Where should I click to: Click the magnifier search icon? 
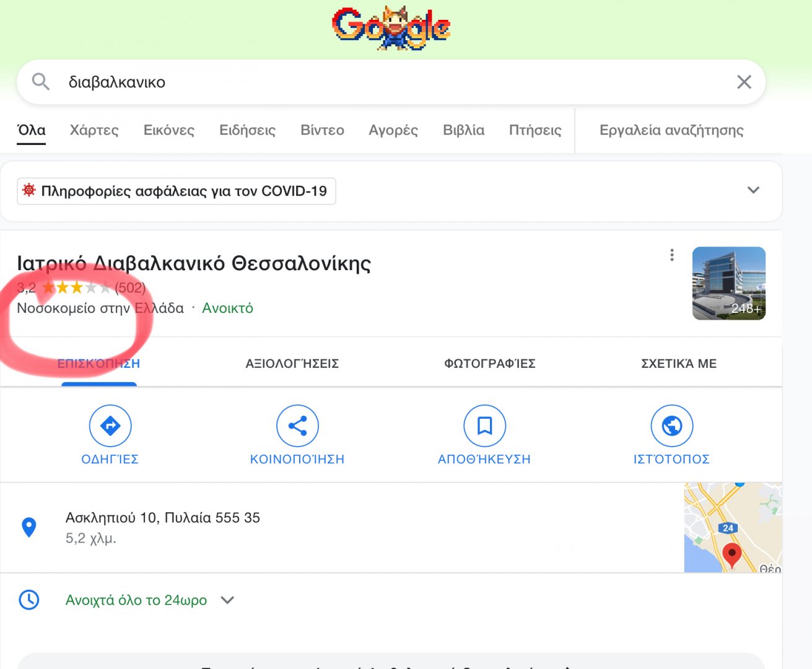coord(41,82)
